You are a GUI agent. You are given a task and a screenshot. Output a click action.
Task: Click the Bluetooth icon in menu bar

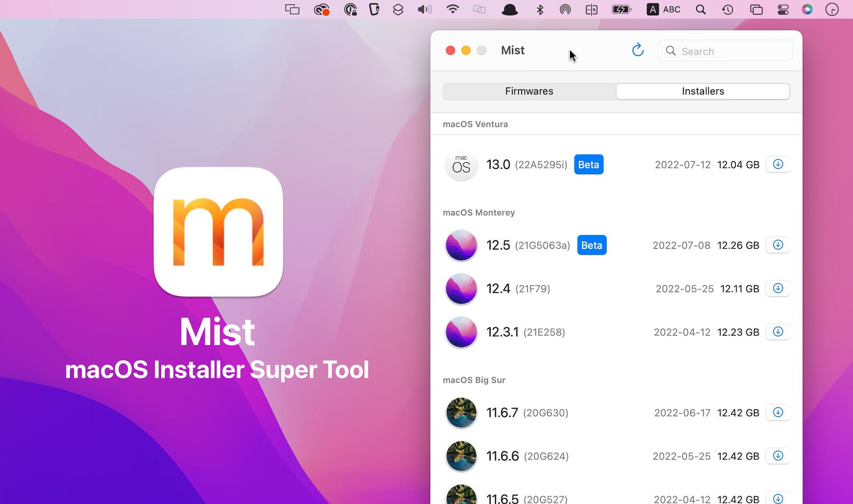pyautogui.click(x=540, y=10)
